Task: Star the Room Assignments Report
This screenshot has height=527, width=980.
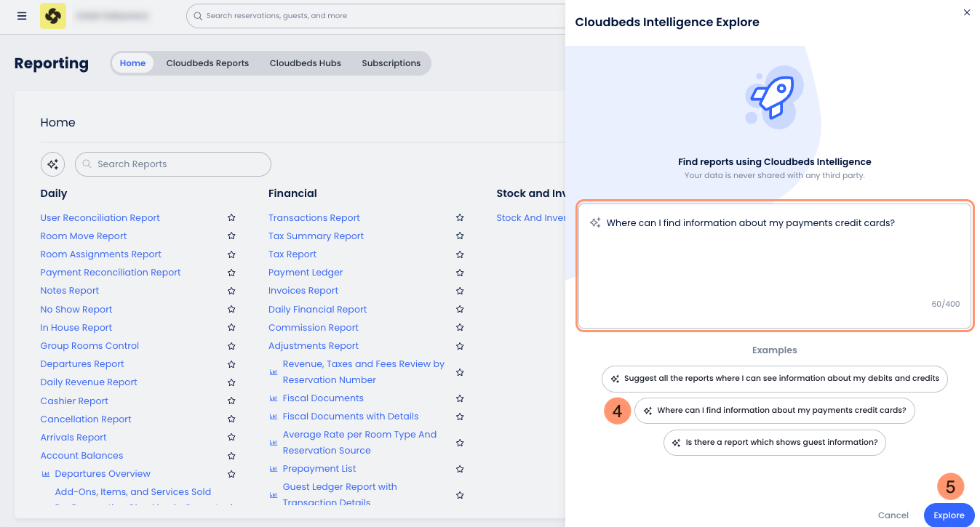Action: (x=231, y=254)
